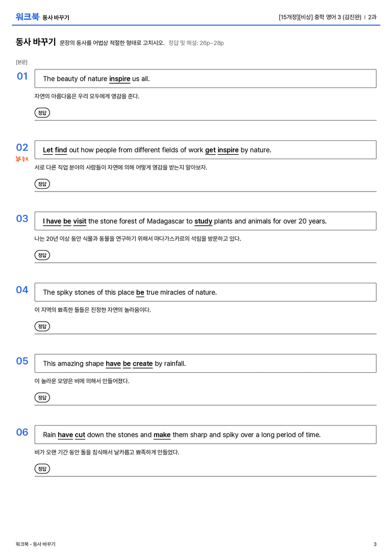392x555 pixels.
Task: Click the [본문] label
Action: point(21,62)
